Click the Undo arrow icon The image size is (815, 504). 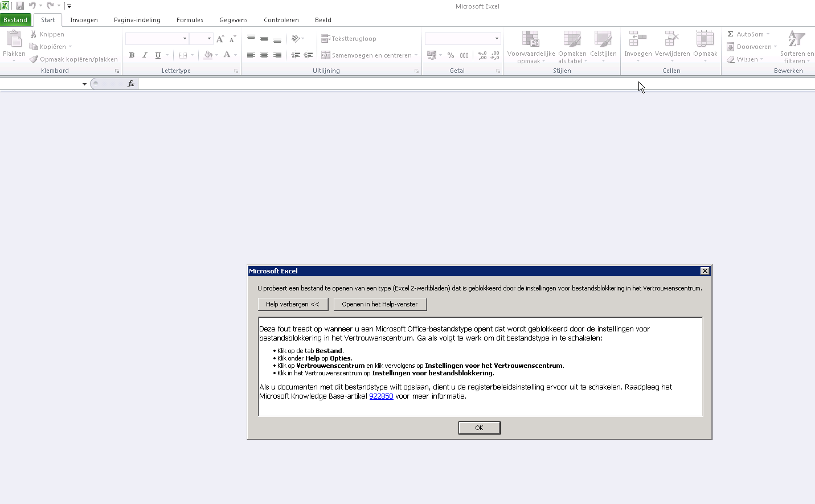pyautogui.click(x=32, y=6)
